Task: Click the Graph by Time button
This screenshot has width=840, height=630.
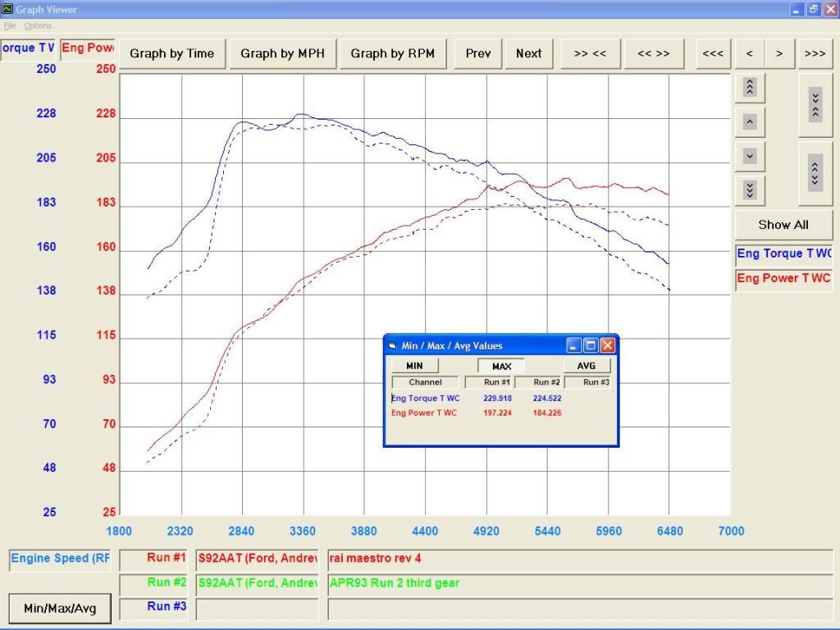Action: 172,53
